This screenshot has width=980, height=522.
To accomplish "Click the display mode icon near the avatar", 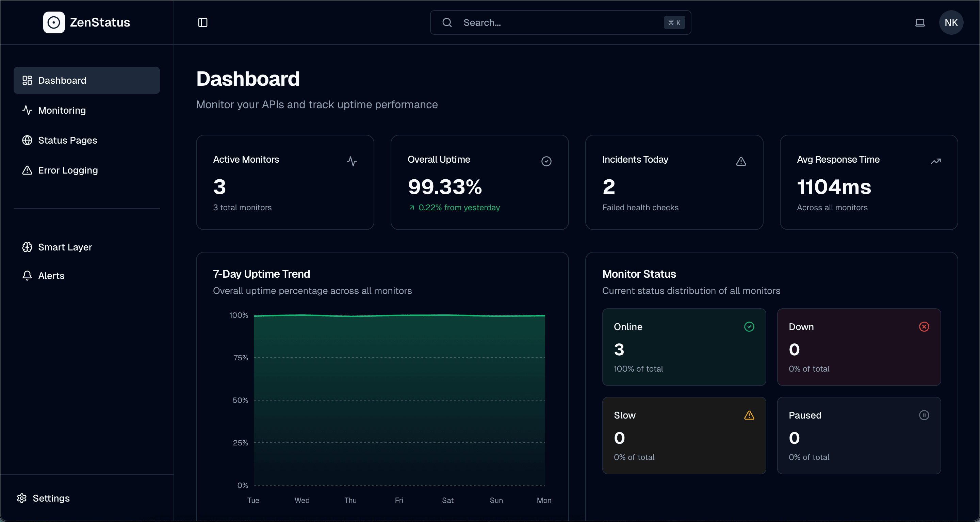I will [920, 22].
